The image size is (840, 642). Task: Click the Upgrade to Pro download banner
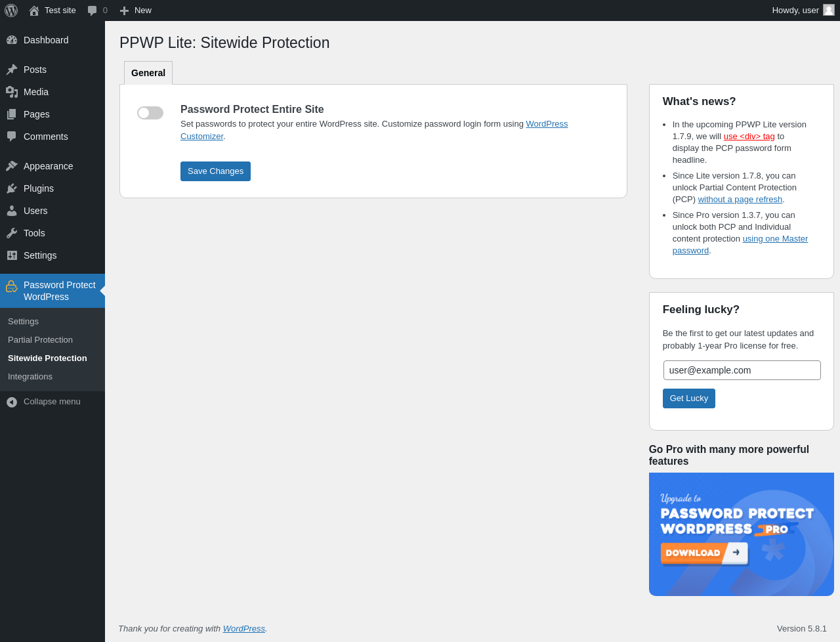click(741, 534)
